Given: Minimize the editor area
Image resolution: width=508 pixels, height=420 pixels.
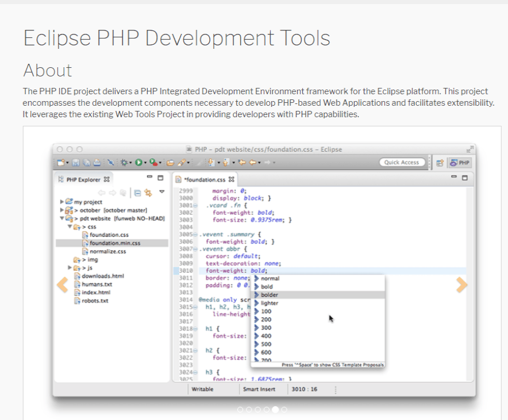Looking at the screenshot, I should pyautogui.click(x=454, y=177).
